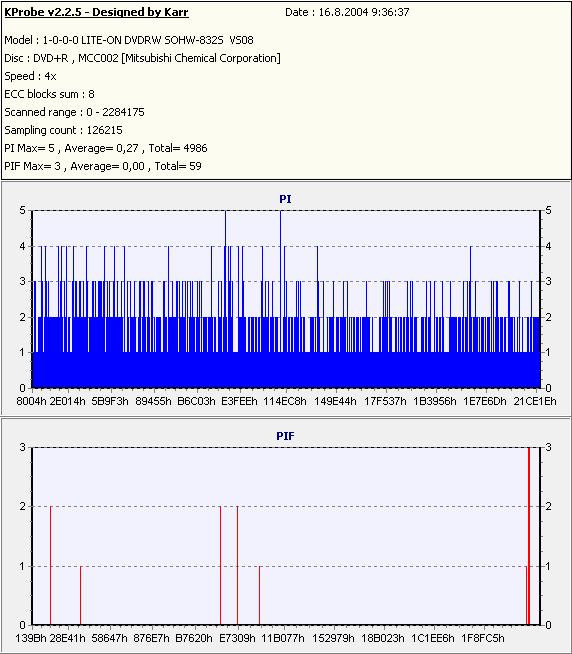Screen dimensions: 572x654
Task: Click the 28E41h label on PIF axis
Action: (68, 638)
